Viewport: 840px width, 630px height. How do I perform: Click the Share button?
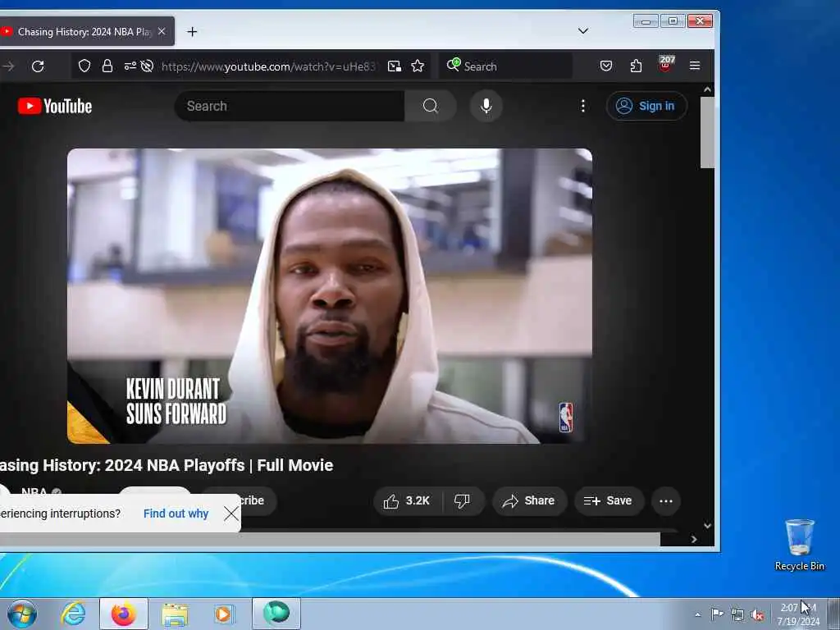pos(529,501)
